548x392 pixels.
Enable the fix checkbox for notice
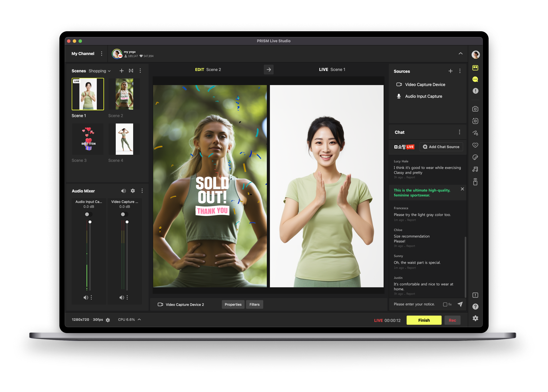[x=445, y=304]
